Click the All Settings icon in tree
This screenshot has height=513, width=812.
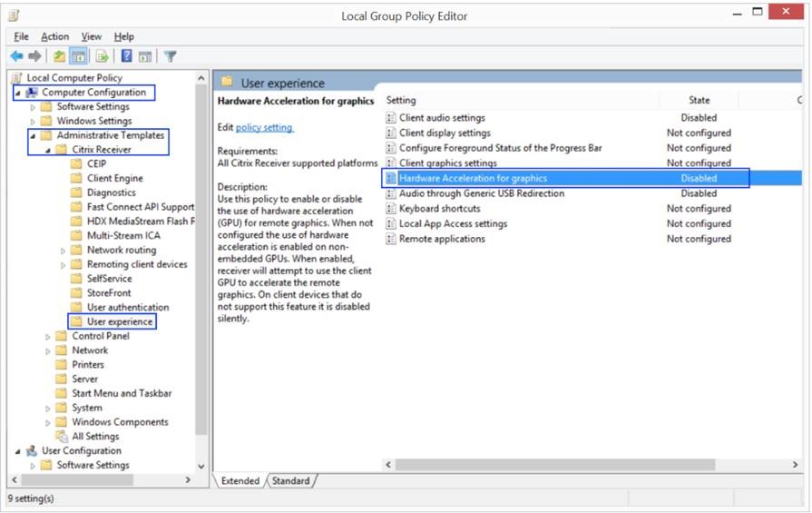pos(62,437)
